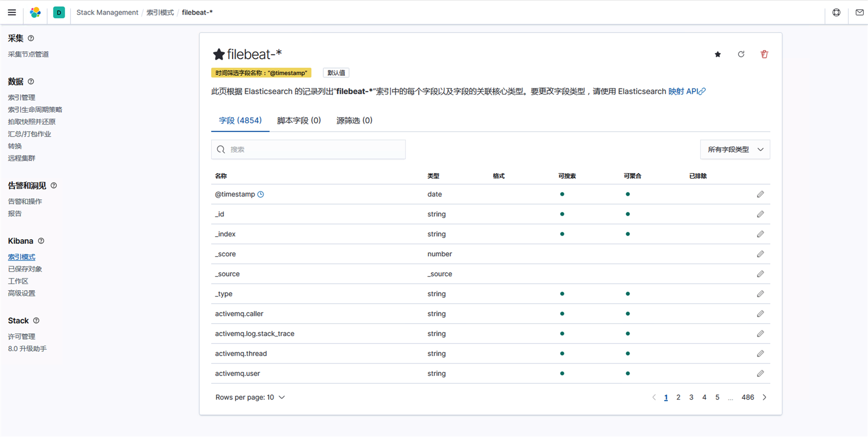Click help icon next to Kibana heading
The width and height of the screenshot is (868, 437).
point(41,241)
